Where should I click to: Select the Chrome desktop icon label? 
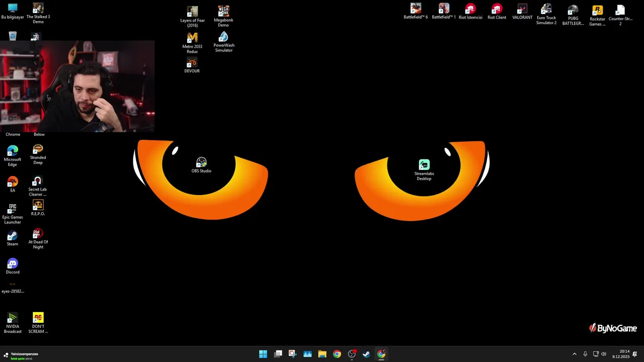pos(13,134)
